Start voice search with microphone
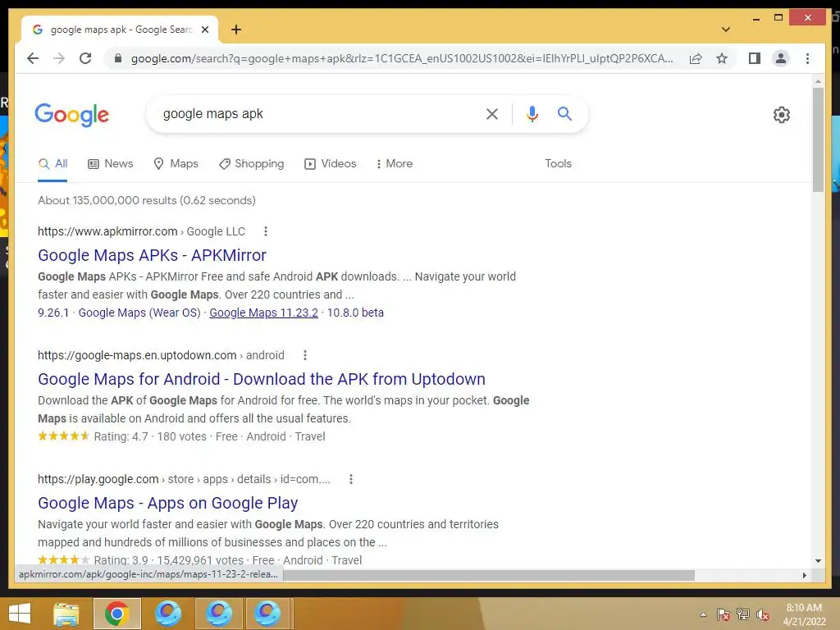Viewport: 840px width, 630px height. (532, 113)
